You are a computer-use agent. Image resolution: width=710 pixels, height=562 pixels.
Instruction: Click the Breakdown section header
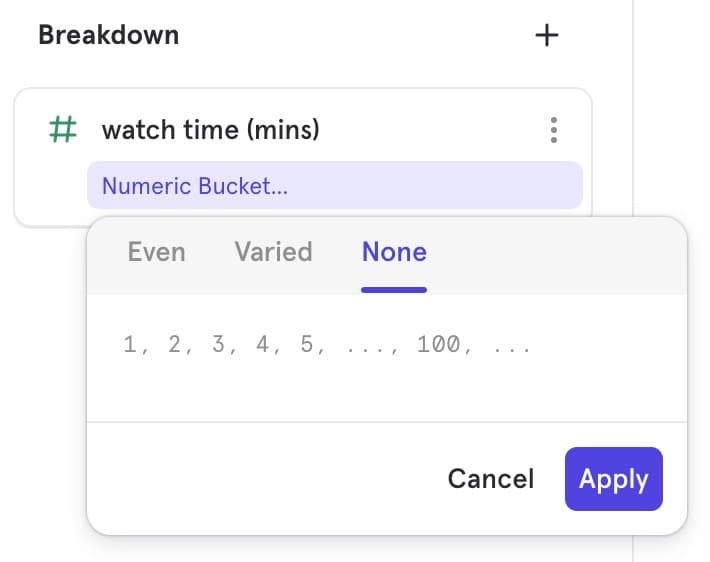coord(108,35)
